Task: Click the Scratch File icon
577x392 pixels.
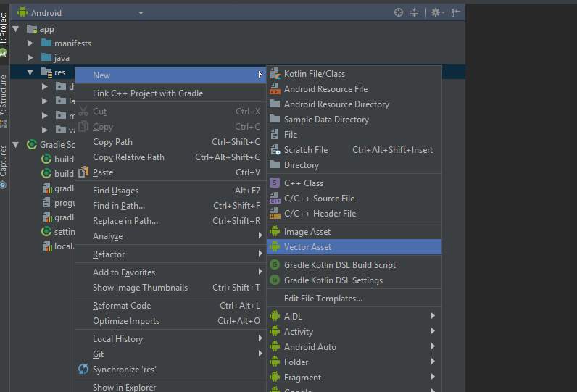Action: [275, 150]
